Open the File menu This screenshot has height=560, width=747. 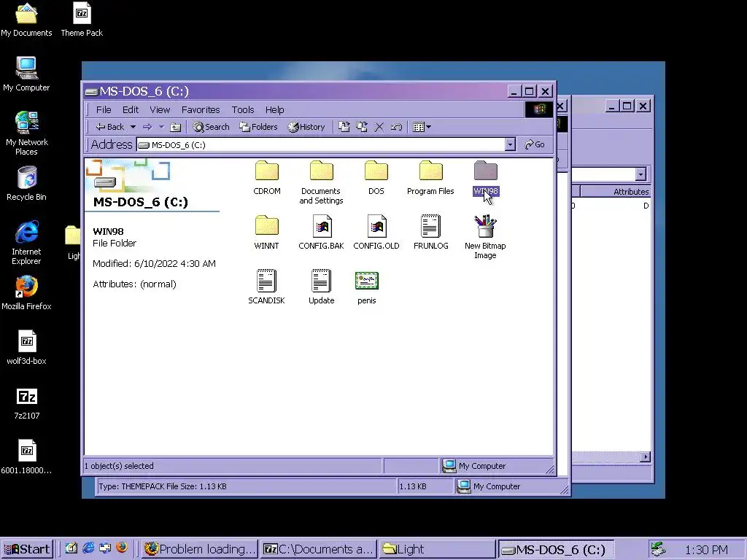point(104,110)
